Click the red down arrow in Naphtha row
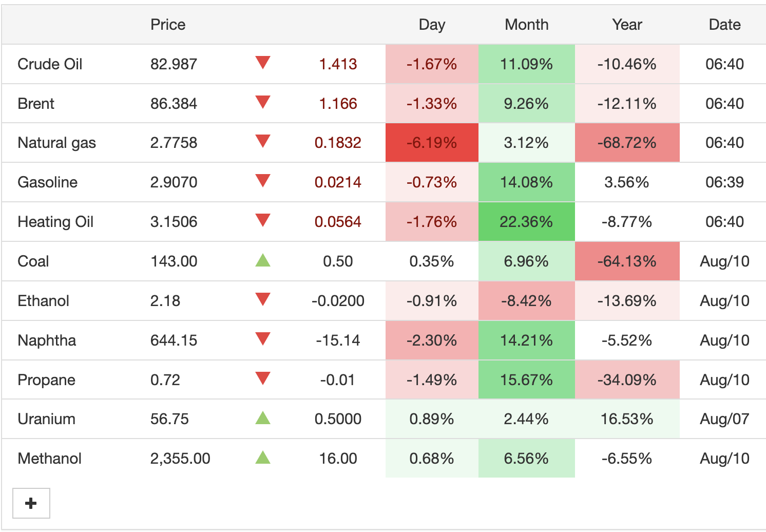Image resolution: width=766 pixels, height=532 pixels. point(263,339)
